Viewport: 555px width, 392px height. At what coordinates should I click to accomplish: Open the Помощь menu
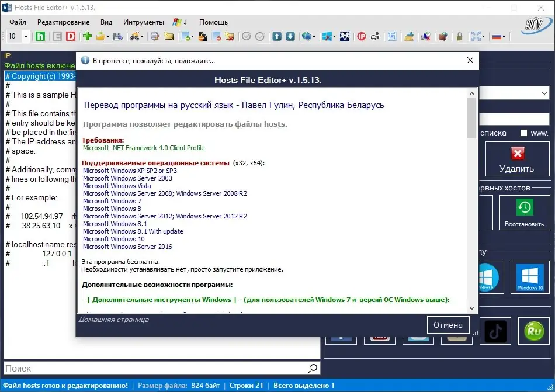pos(213,22)
